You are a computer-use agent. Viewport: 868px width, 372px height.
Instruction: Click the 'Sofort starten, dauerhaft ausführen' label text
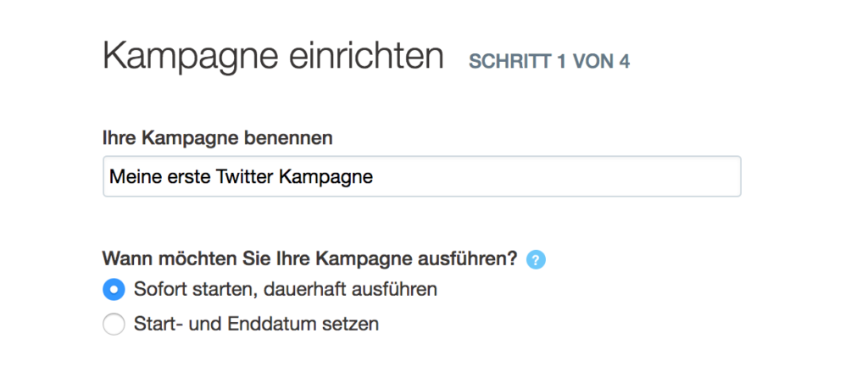pyautogui.click(x=286, y=289)
